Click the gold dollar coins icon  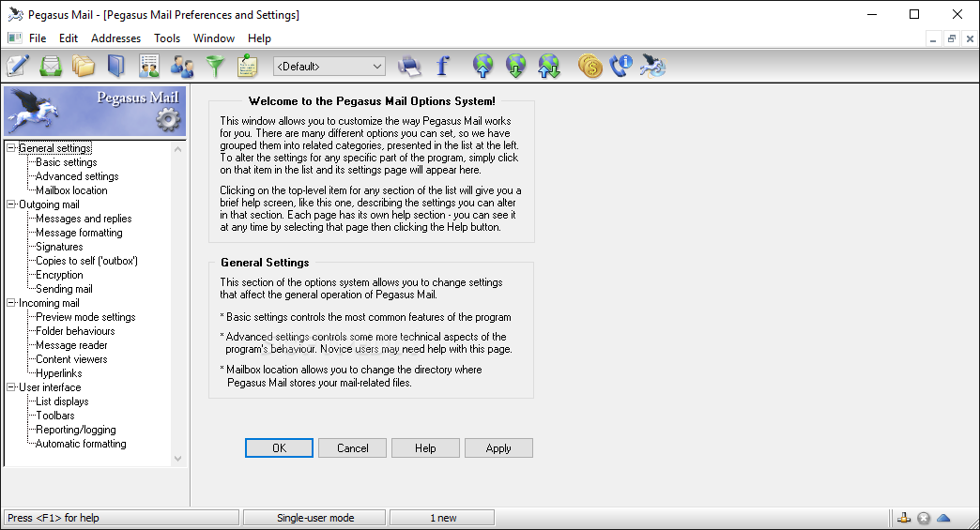coord(590,66)
